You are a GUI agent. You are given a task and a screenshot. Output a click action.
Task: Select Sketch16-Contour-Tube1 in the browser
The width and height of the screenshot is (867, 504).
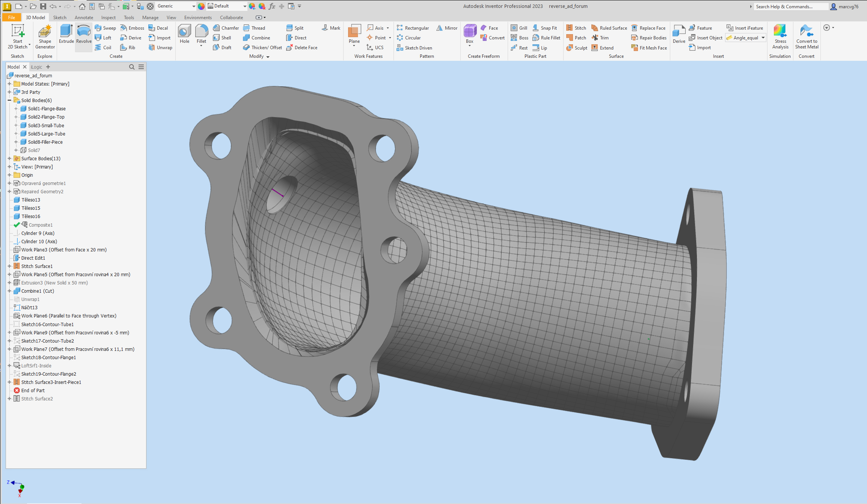tap(47, 324)
